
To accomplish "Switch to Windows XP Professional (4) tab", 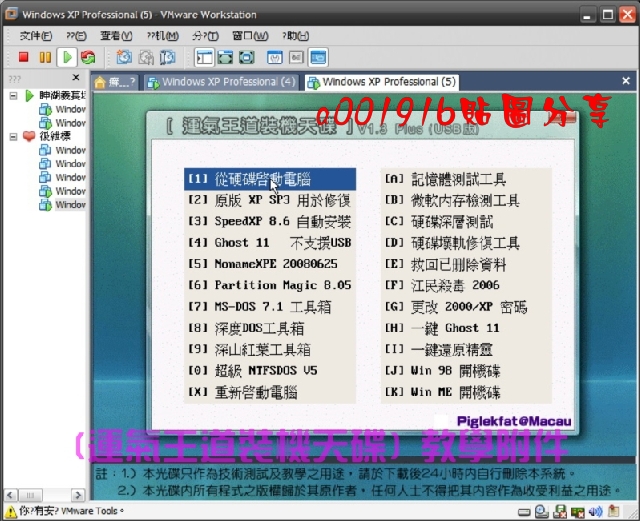I will (x=220, y=82).
